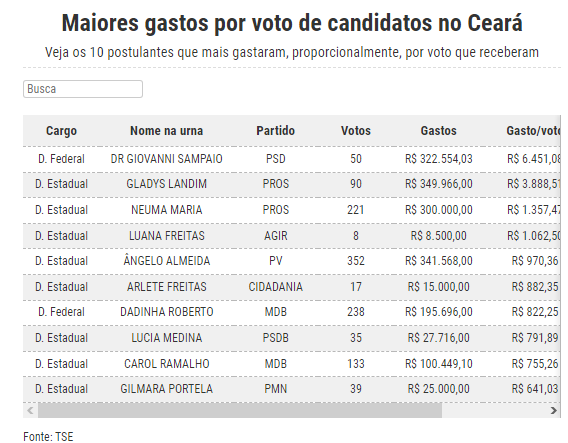The image size is (568, 443).
Task: Click the ÂNGELO ALMEIDA name cell
Action: click(166, 261)
